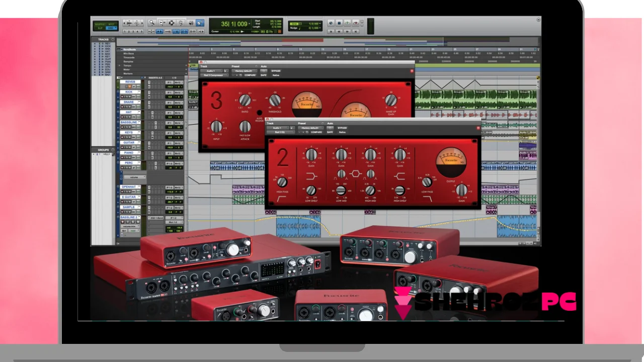Select the REVEB track name

tap(130, 81)
